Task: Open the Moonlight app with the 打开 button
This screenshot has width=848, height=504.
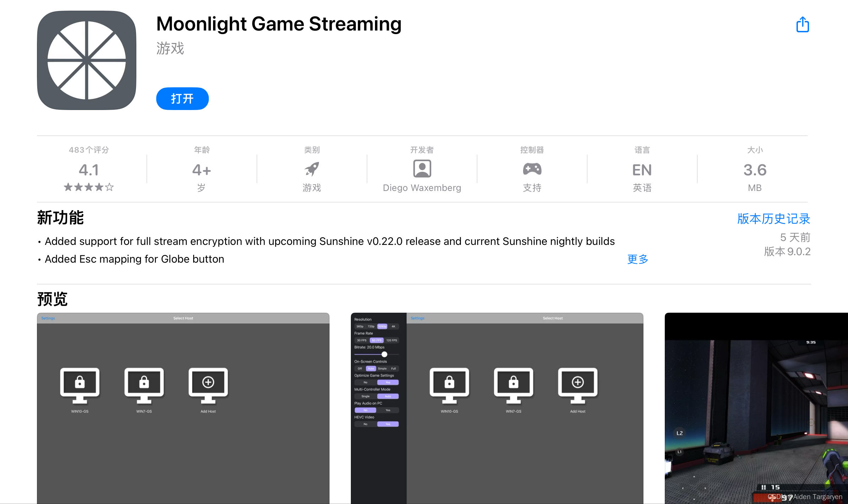Action: click(x=182, y=99)
